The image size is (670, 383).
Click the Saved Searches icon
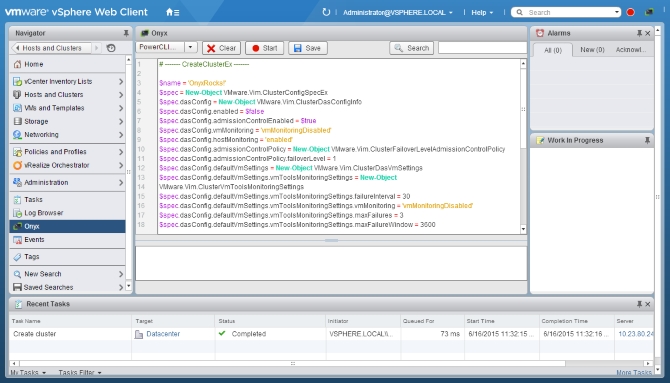coord(17,287)
